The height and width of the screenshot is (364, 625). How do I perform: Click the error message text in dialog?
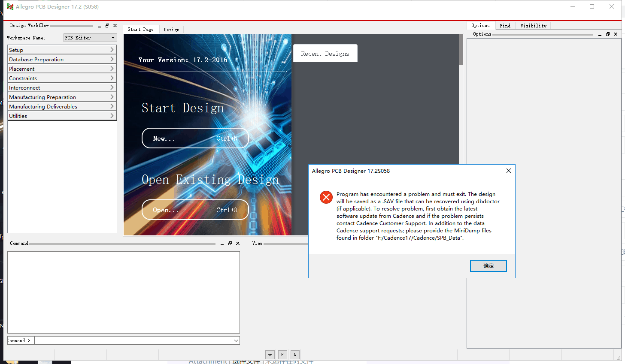click(x=418, y=216)
